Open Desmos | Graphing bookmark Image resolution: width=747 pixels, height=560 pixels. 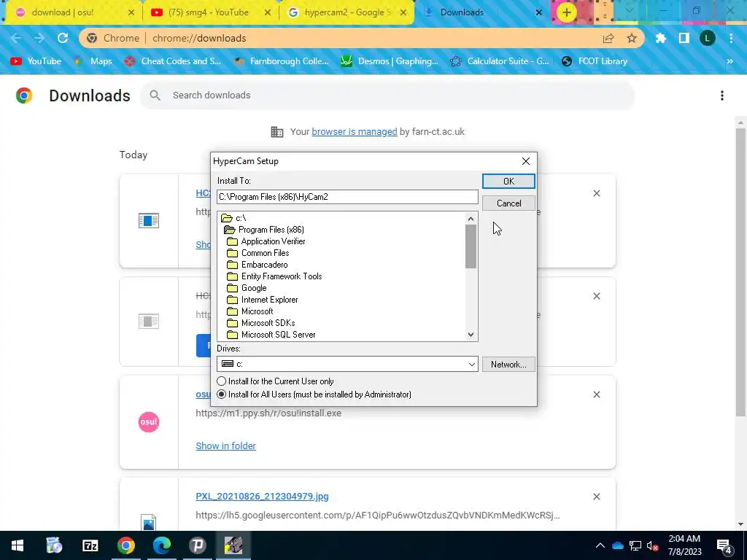390,61
